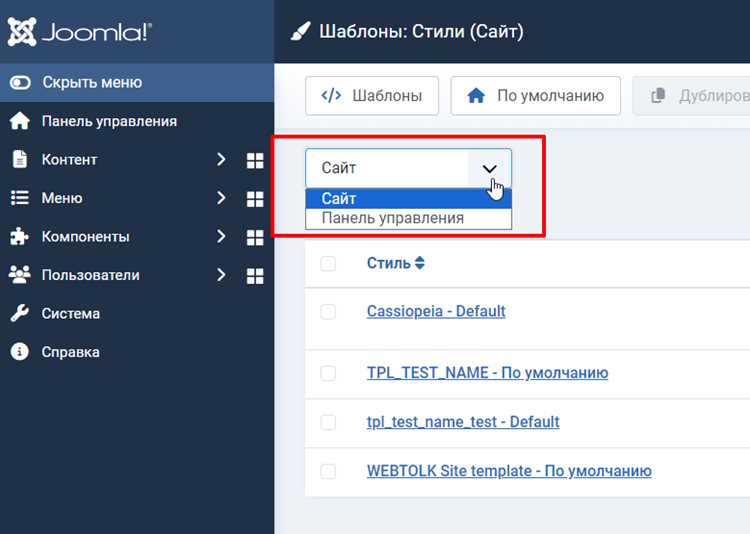
Task: Click the Стиль column header
Action: point(396,263)
